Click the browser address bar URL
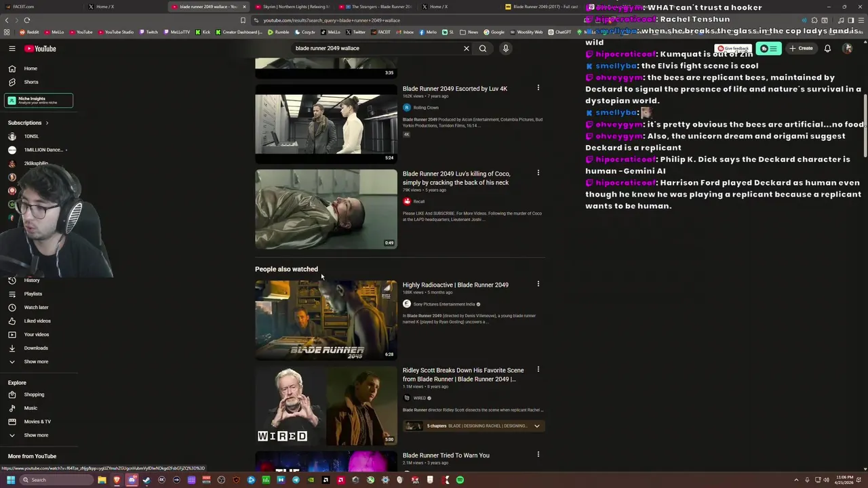 pyautogui.click(x=332, y=20)
